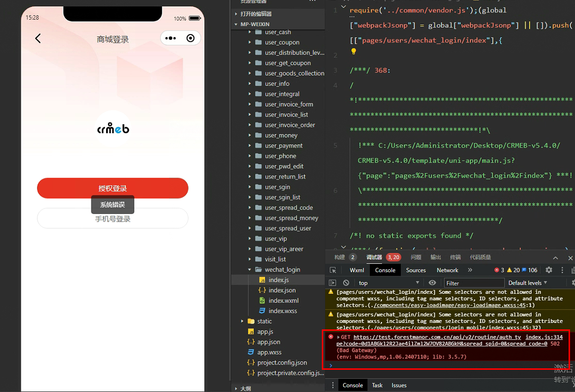
Task: Expand the GET error entry triangle
Action: [x=339, y=337]
